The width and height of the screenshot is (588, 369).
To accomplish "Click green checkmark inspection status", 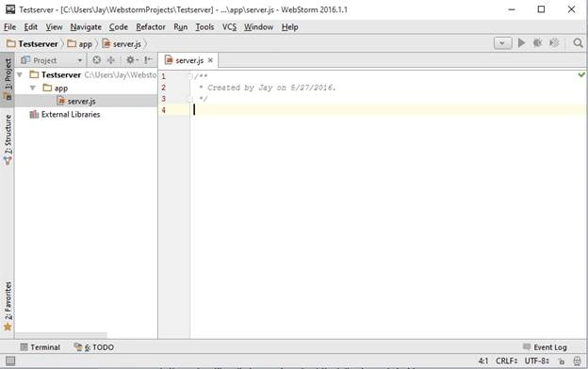I will (581, 75).
